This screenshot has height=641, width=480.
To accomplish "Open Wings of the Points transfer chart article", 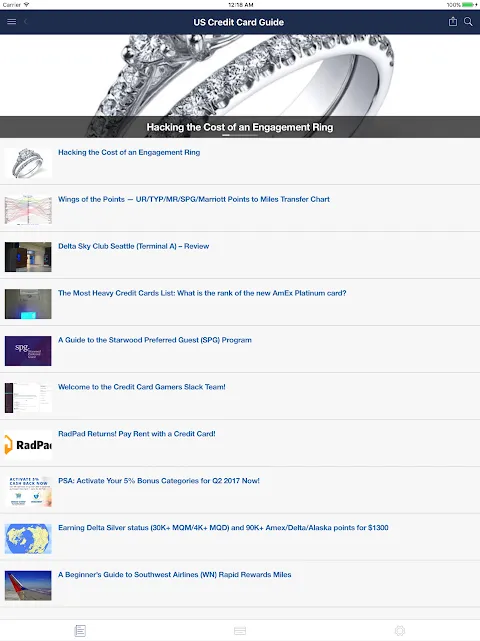I will (x=194, y=199).
